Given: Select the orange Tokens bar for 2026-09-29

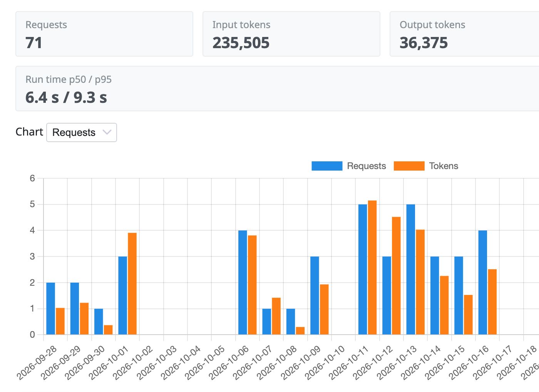Looking at the screenshot, I should click(84, 318).
